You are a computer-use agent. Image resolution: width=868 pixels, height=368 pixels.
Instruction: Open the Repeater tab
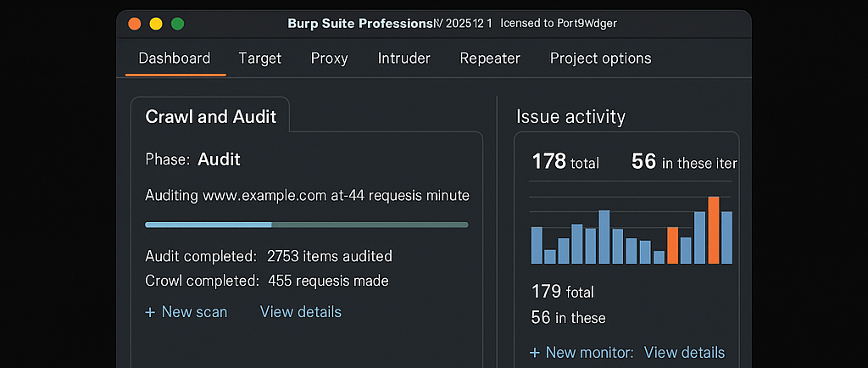(490, 59)
